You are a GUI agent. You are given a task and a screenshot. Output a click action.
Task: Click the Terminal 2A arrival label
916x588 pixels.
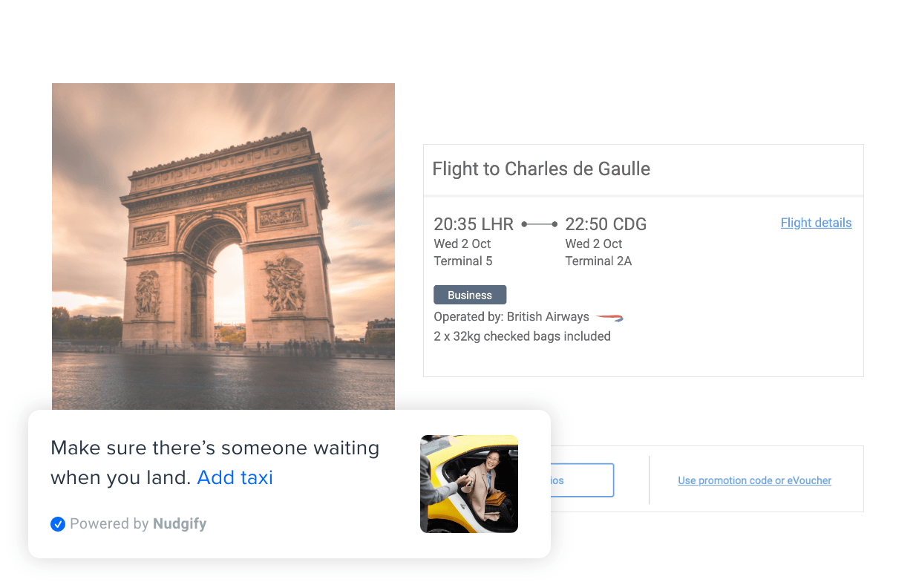tap(598, 261)
